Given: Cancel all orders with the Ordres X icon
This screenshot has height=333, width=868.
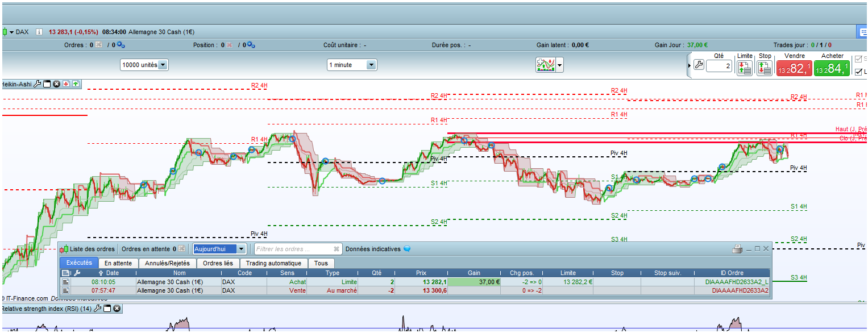Looking at the screenshot, I should (x=99, y=45).
